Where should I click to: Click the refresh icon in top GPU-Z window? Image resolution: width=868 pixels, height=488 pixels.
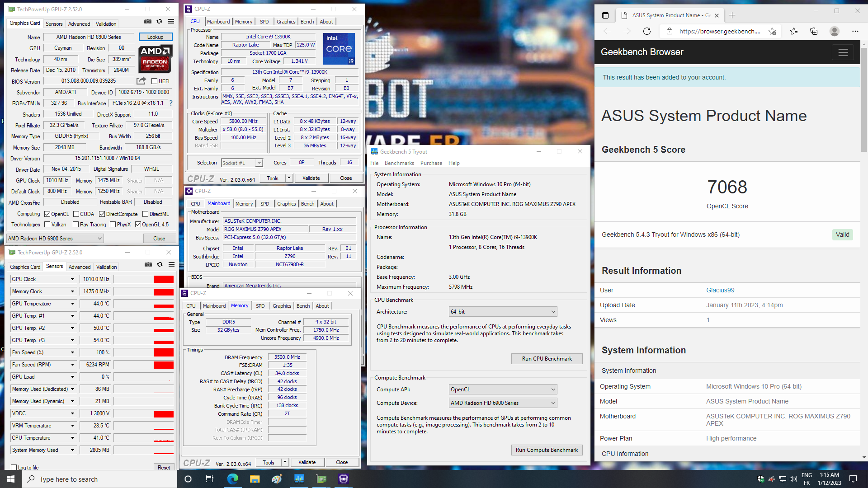(x=159, y=21)
